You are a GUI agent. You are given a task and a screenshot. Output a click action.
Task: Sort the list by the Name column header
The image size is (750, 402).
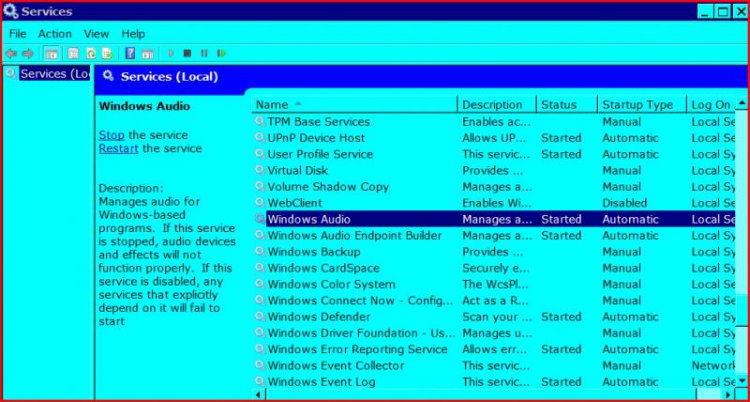click(x=354, y=105)
